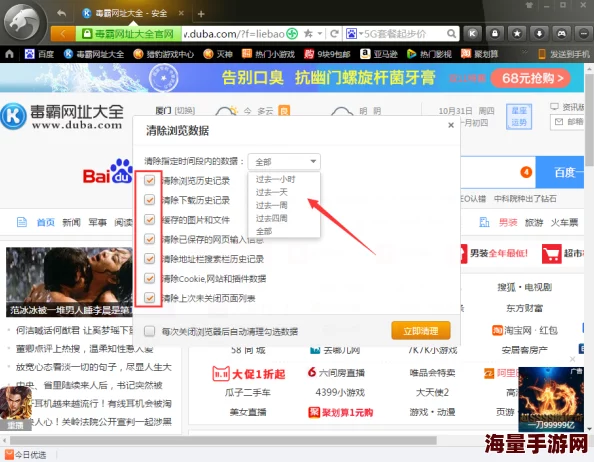Click the horizontal scrollbar thumb
Viewport: 594px width, 462px height.
(x=223, y=440)
